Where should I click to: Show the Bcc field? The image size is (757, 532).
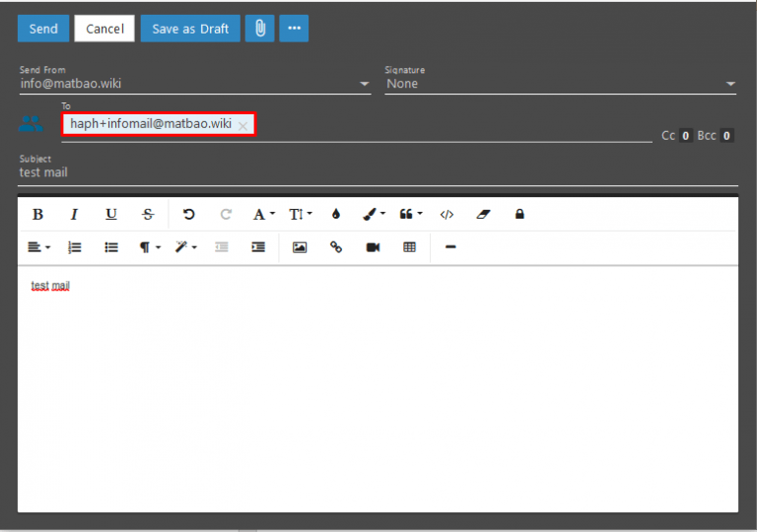click(715, 136)
